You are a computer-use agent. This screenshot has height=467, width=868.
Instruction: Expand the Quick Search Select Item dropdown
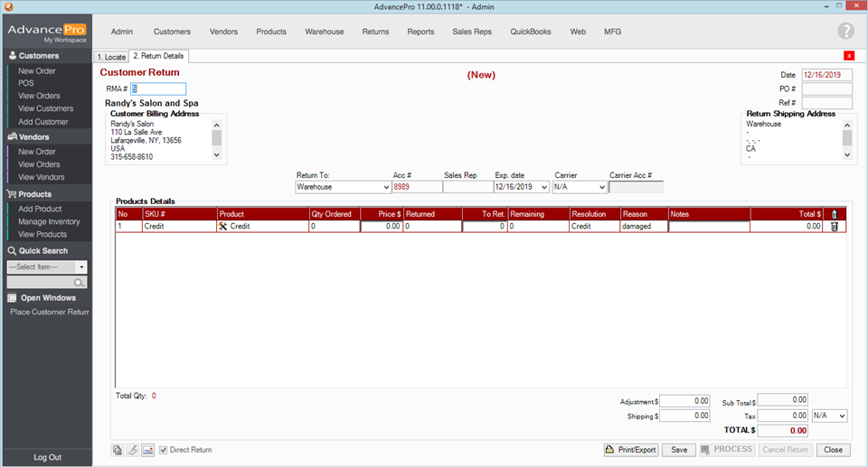coord(81,267)
